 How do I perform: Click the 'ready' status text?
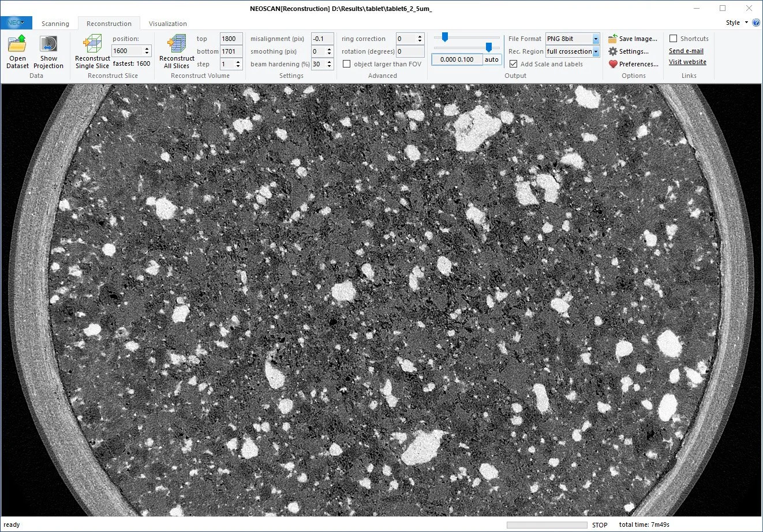coord(12,524)
